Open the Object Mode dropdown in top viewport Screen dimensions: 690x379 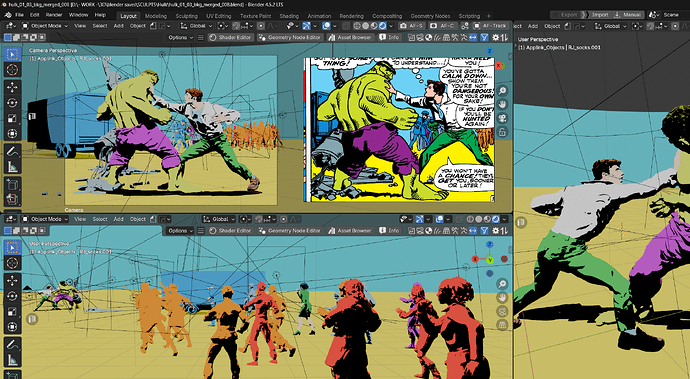45,26
